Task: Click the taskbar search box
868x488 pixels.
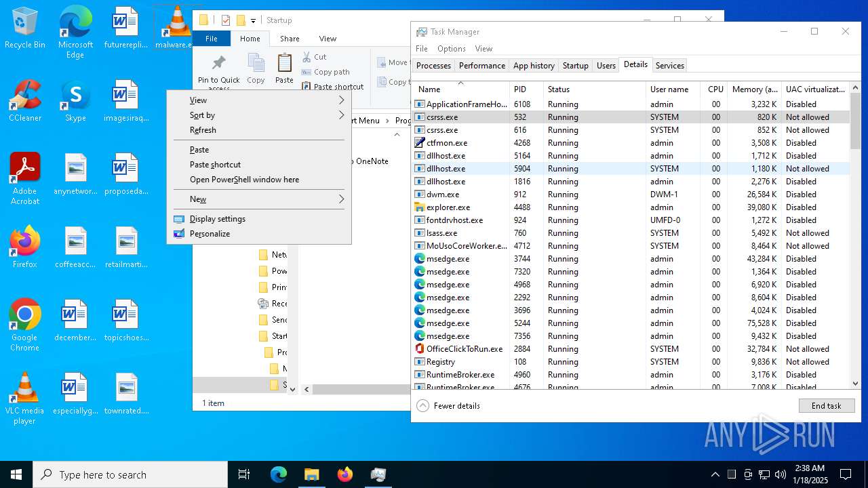Action: pos(130,474)
